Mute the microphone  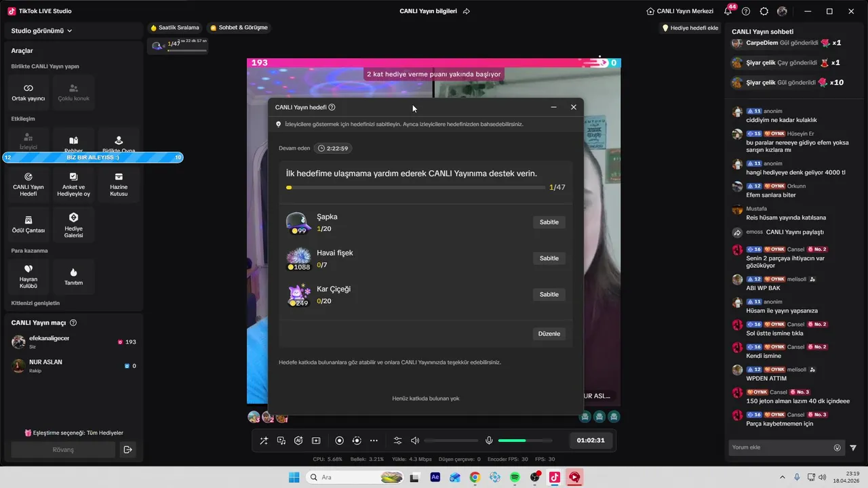(489, 441)
